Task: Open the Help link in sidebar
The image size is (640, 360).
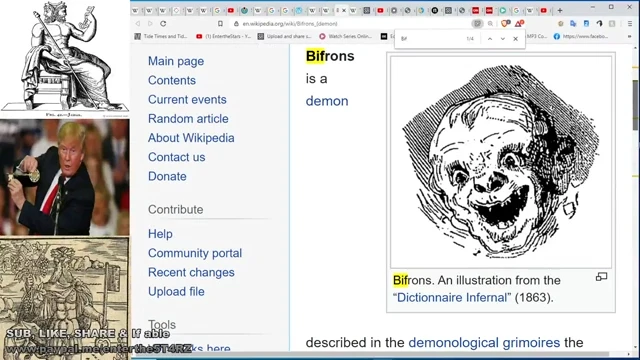Action: (x=160, y=234)
